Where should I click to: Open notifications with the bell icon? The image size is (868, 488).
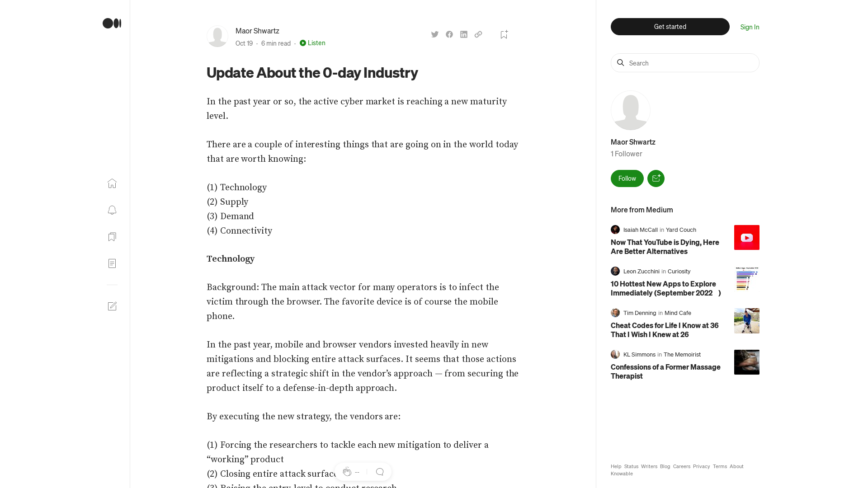point(112,210)
